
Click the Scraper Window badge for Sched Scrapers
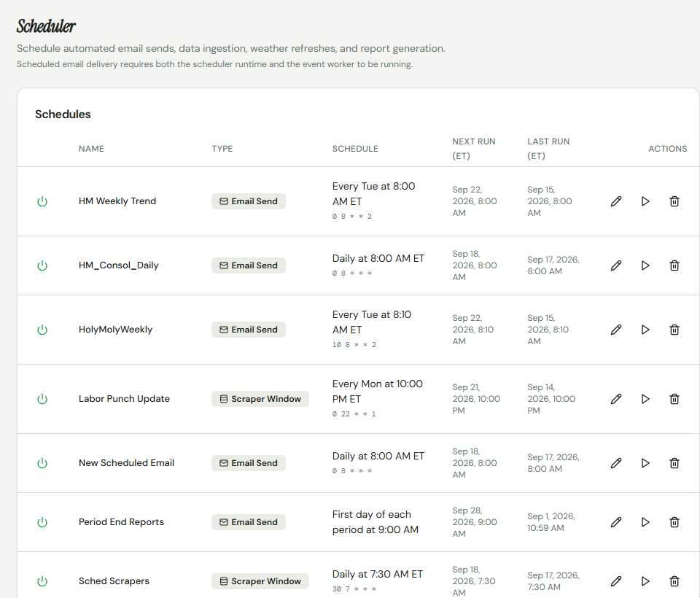[x=260, y=581]
